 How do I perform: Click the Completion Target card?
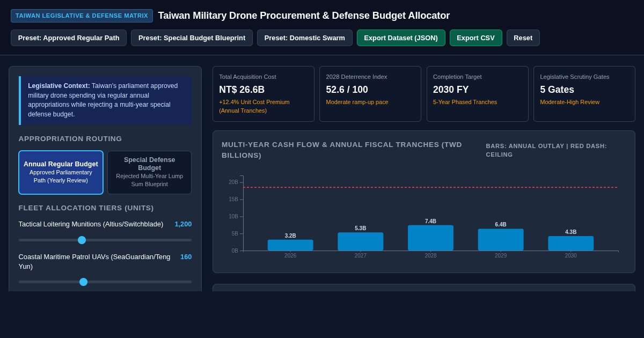click(x=478, y=94)
